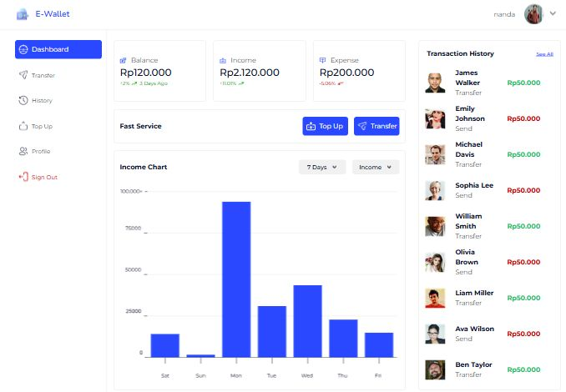Click the Wednesday bar in Income Chart
This screenshot has width=566, height=392.
(x=307, y=321)
